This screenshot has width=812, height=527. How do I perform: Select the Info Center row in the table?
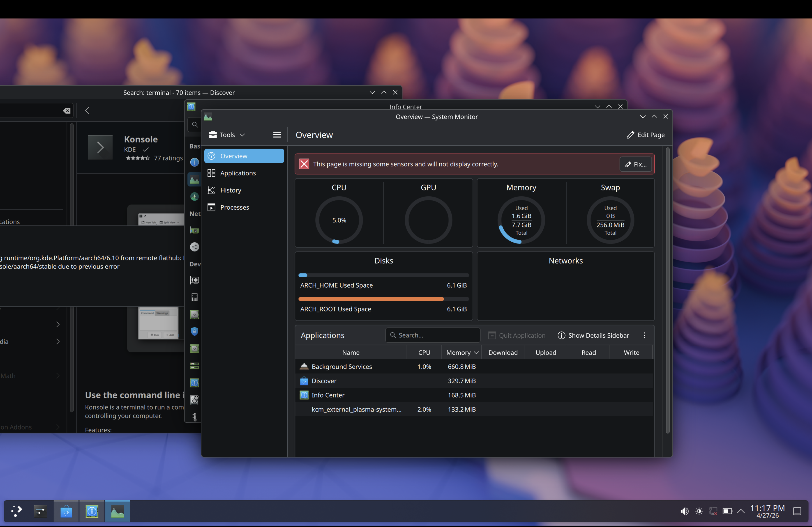[x=474, y=395]
